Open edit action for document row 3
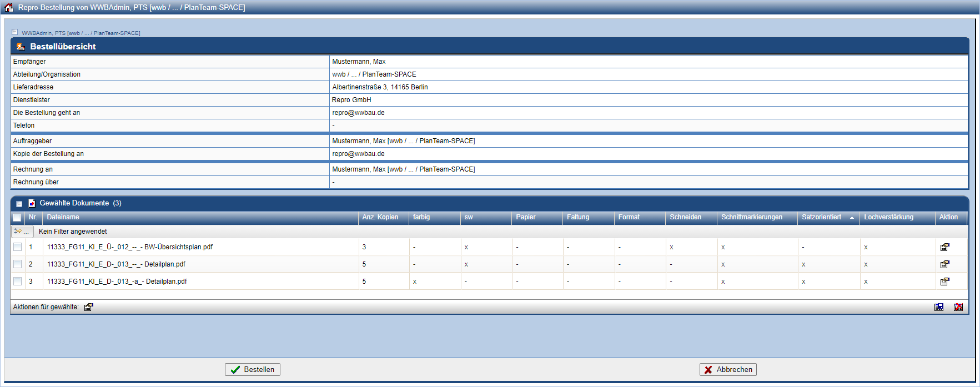The height and width of the screenshot is (387, 980). point(944,282)
